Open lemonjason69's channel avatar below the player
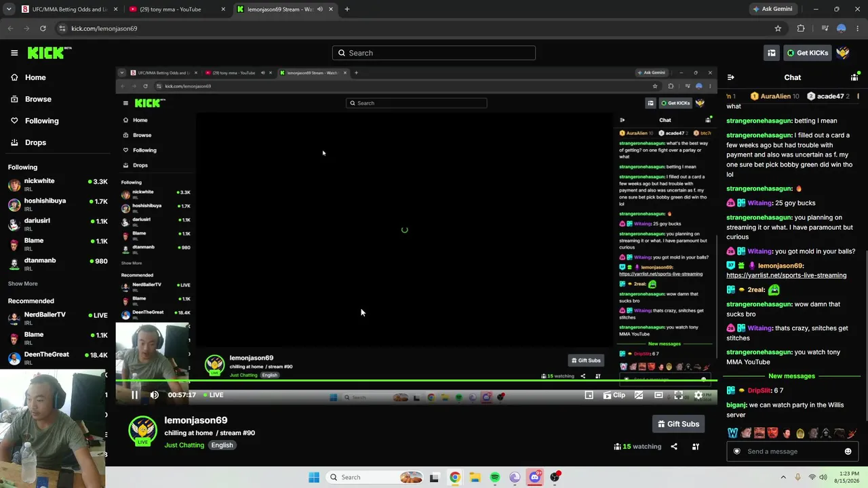The image size is (868, 488). coord(142,431)
